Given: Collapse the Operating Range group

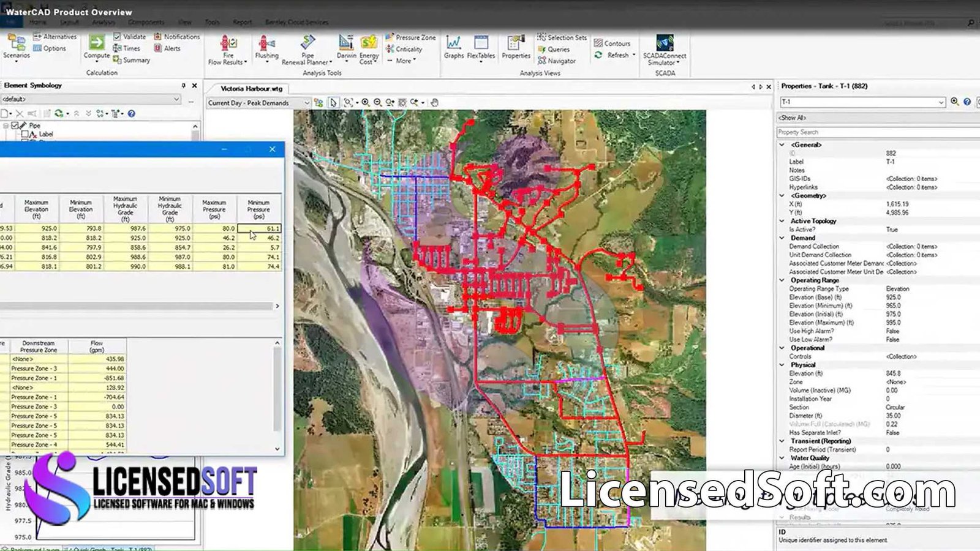Looking at the screenshot, I should click(x=782, y=280).
